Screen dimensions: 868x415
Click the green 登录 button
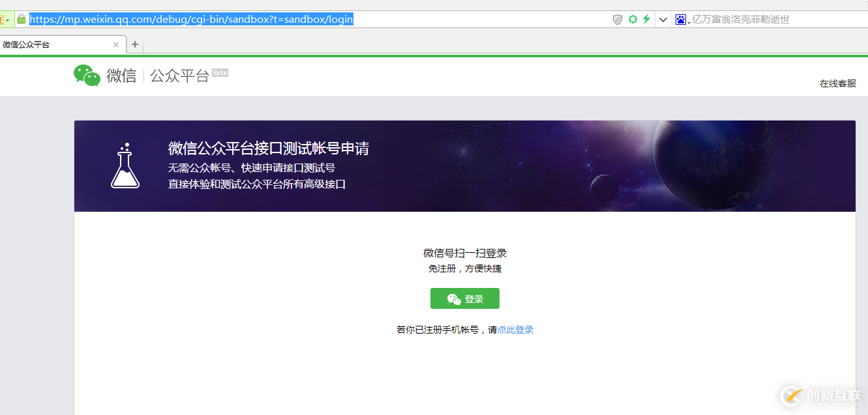pos(465,298)
